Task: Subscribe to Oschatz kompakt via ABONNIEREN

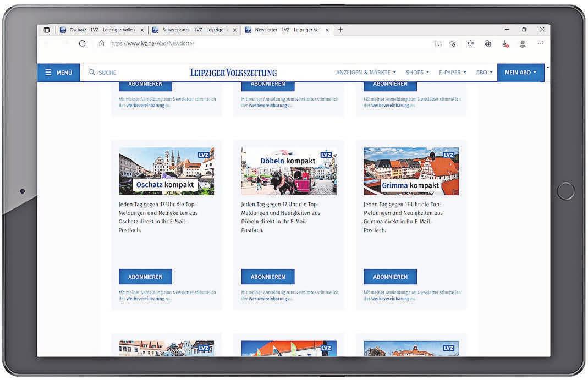Action: 146,277
